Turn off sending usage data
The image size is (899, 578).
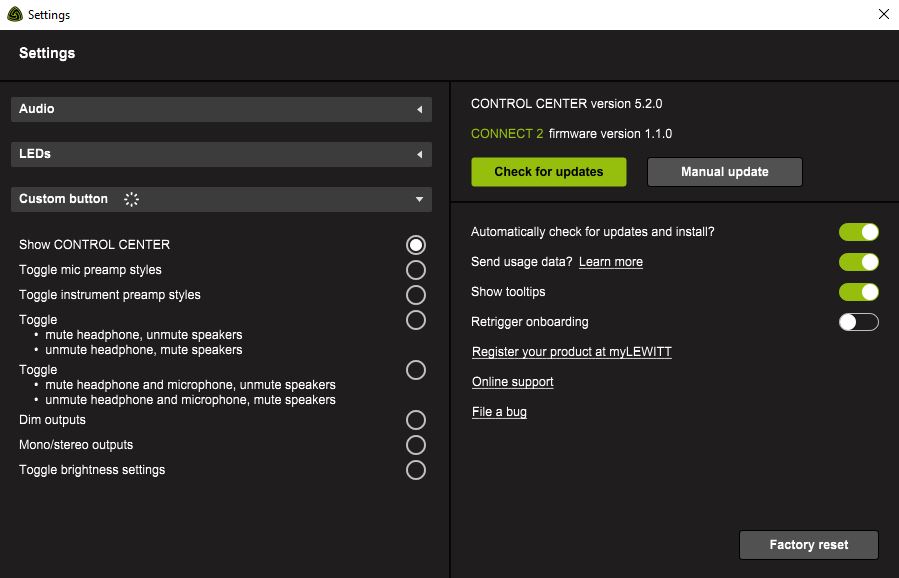point(858,261)
